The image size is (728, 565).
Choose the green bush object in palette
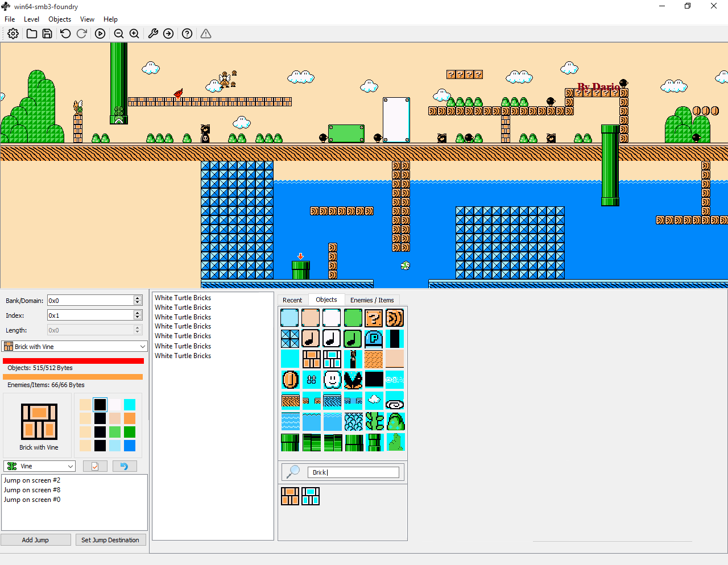click(395, 422)
